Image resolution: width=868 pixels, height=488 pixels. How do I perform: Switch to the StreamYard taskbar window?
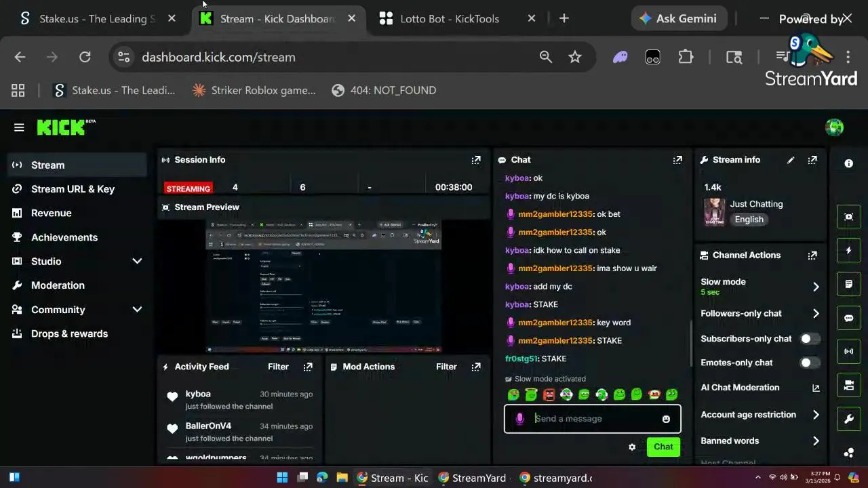tap(472, 478)
